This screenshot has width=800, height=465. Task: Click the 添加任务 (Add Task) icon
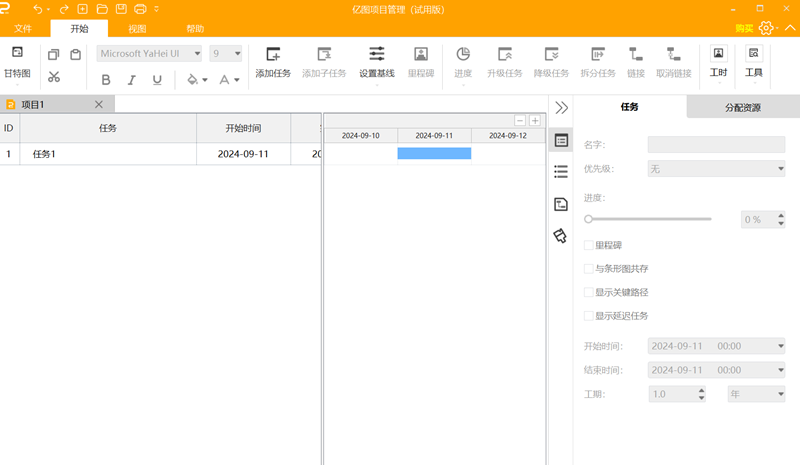point(273,55)
